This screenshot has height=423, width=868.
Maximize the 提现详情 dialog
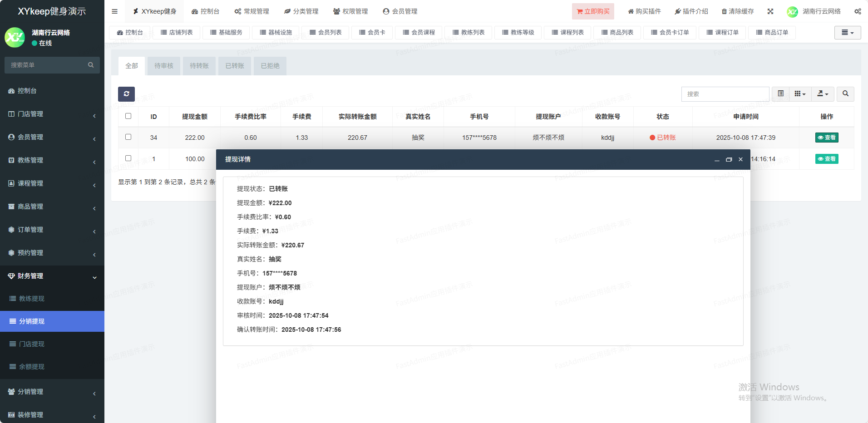(729, 159)
